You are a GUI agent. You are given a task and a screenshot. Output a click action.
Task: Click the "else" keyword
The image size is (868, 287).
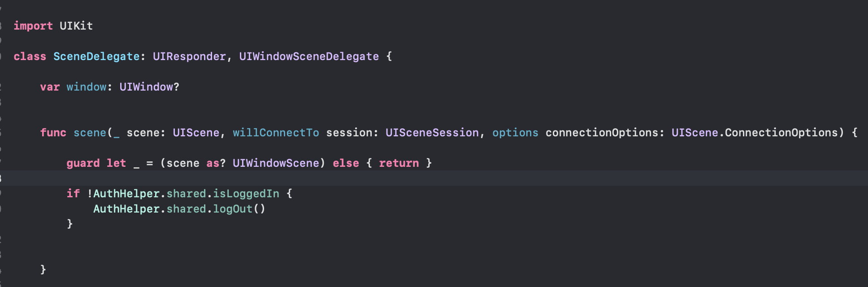tap(346, 163)
